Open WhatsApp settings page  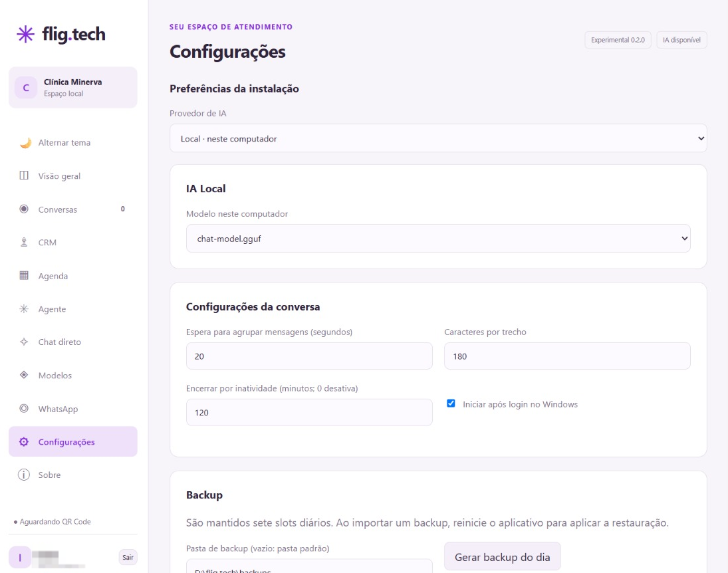tap(73, 408)
